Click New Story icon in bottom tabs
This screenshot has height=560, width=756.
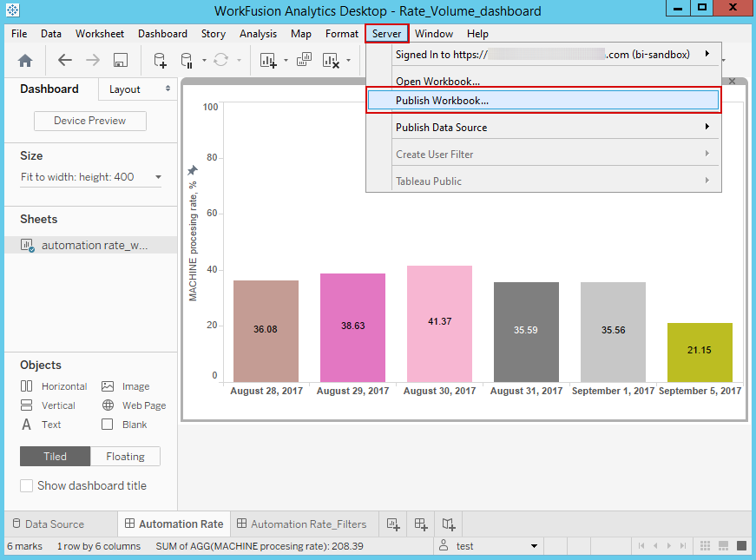coord(449,524)
